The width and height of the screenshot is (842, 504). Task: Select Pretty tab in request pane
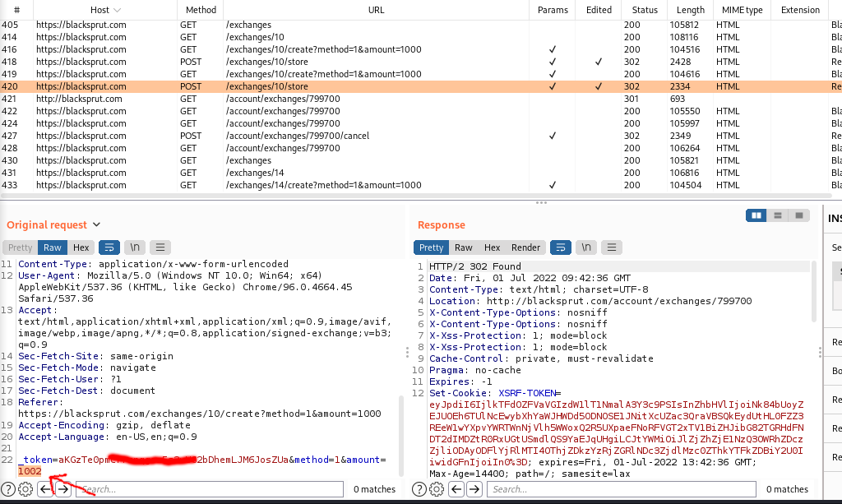click(21, 247)
